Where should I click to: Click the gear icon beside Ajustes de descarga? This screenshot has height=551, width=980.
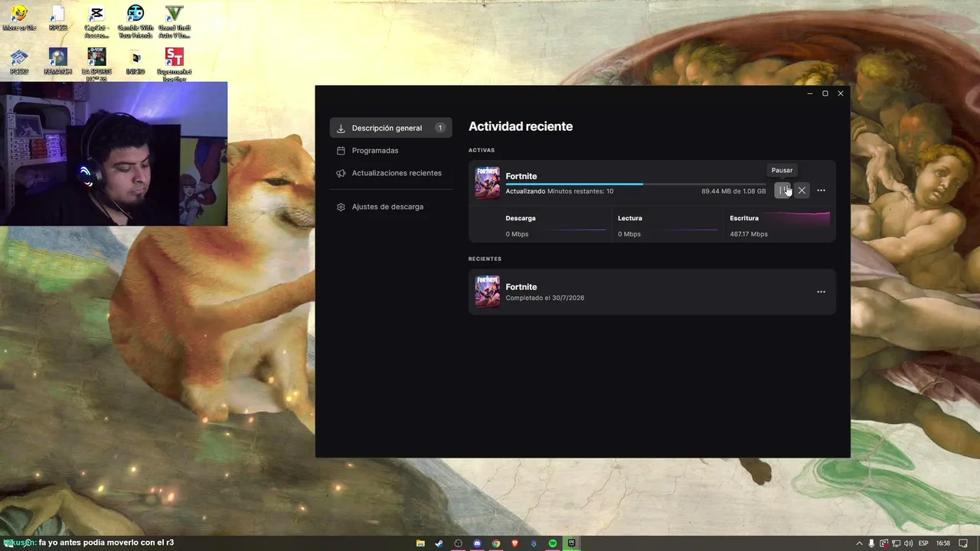(x=341, y=207)
